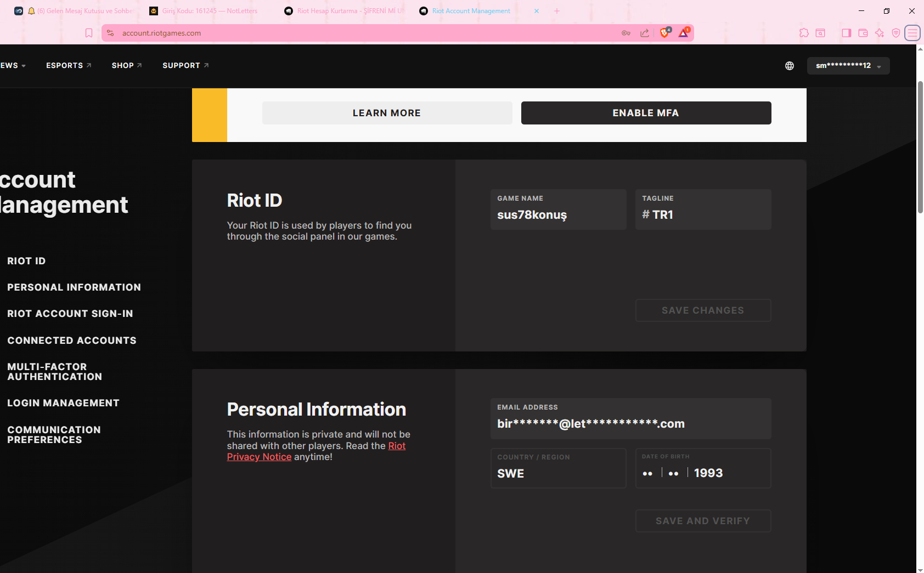Open Brave Rewards triangle icon
Image resolution: width=924 pixels, height=573 pixels.
pyautogui.click(x=684, y=33)
